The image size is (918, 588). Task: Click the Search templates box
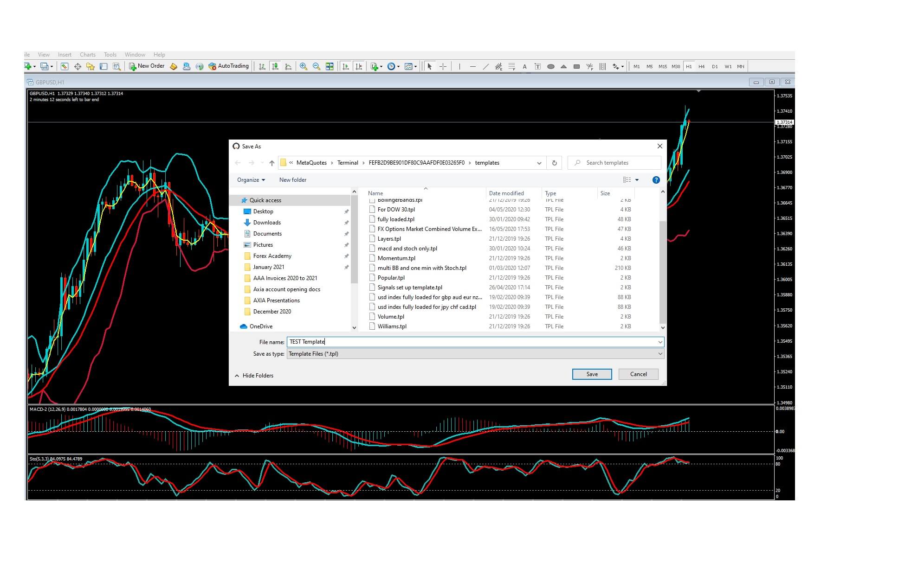point(614,163)
